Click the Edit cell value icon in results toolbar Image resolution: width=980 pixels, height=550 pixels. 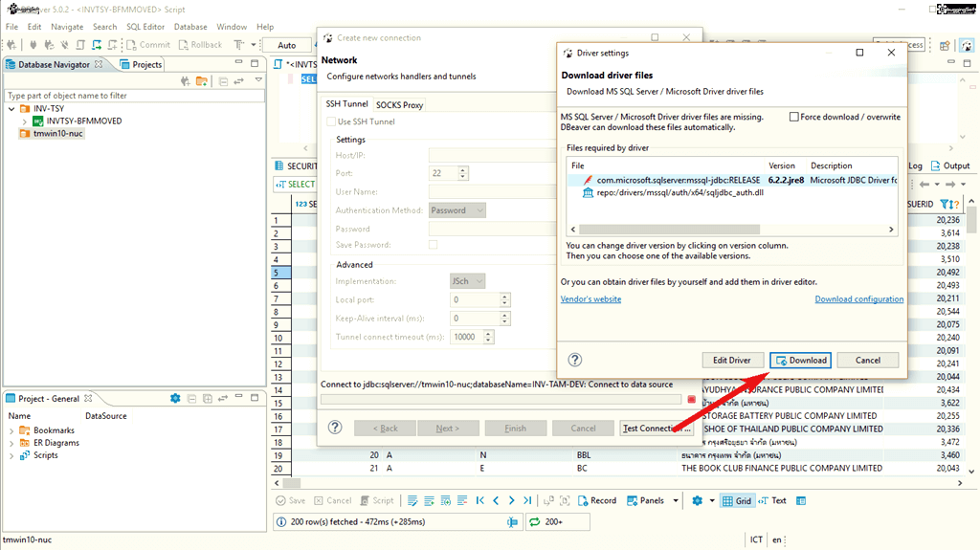(x=412, y=500)
